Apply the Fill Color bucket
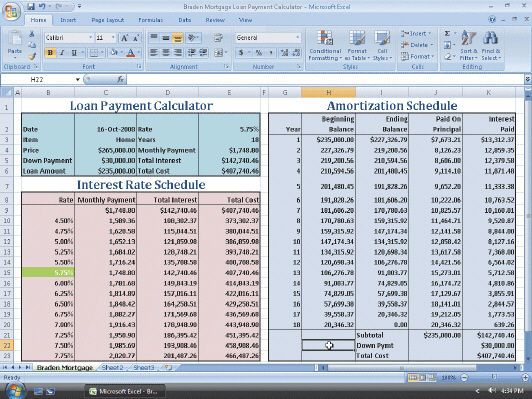 click(x=114, y=53)
